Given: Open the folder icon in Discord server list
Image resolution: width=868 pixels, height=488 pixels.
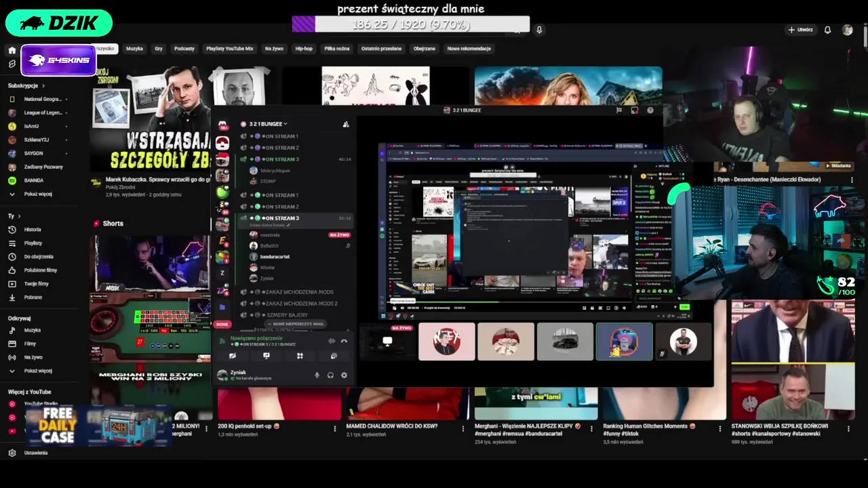Looking at the screenshot, I should coord(222,307).
